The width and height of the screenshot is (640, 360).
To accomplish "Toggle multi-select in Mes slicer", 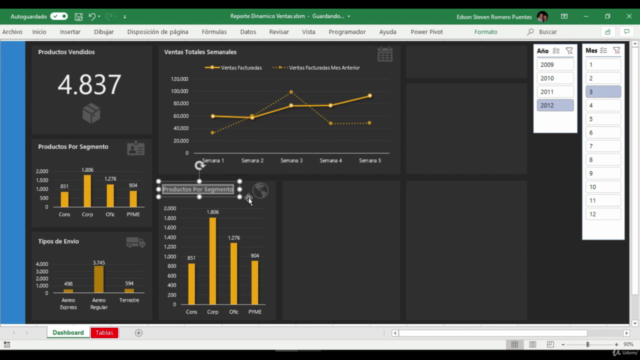I will (x=604, y=50).
